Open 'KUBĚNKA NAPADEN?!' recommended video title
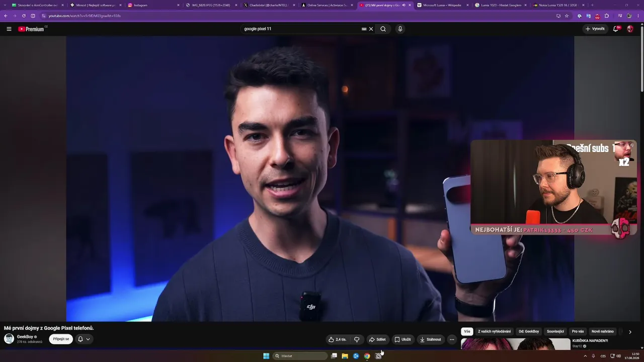Image resolution: width=644 pixels, height=362 pixels. tap(590, 341)
